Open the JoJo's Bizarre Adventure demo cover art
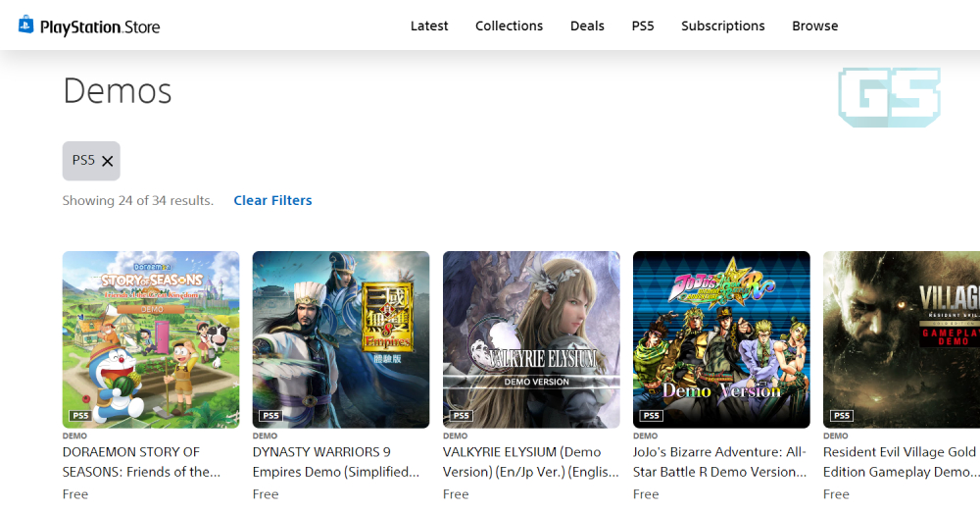 point(721,339)
